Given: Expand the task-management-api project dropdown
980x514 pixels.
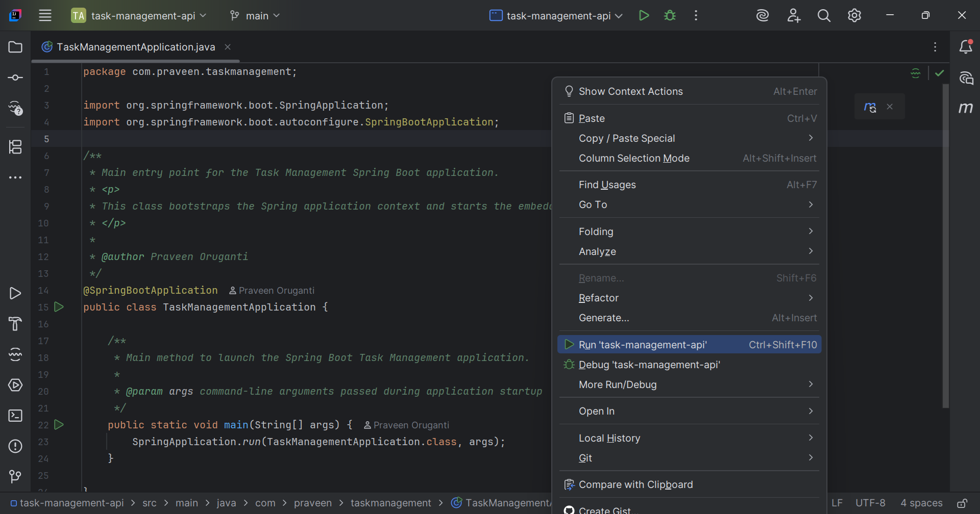Looking at the screenshot, I should click(x=139, y=16).
